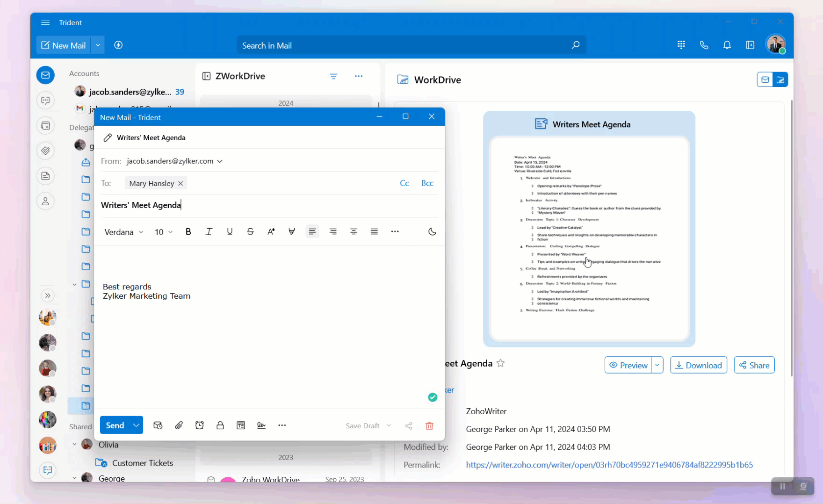823x504 pixels.
Task: Right-align the message text
Action: point(333,232)
